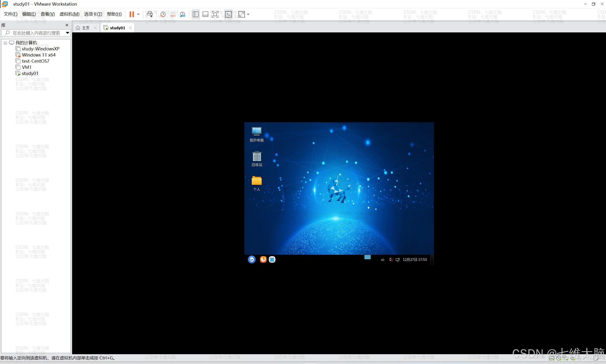Collapse the 我的计算机 tree node
The width and height of the screenshot is (606, 364).
5,43
